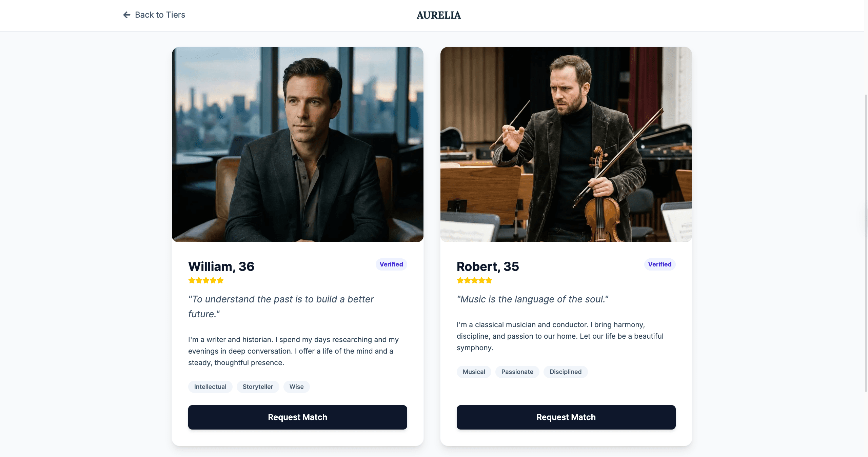Click the name William, 36
This screenshot has width=868, height=457.
tap(221, 266)
